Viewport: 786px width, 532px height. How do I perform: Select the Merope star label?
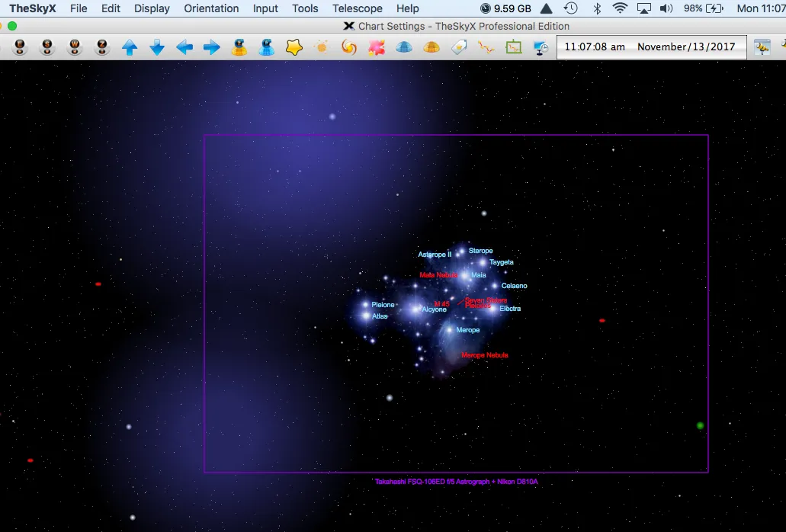[x=467, y=330]
